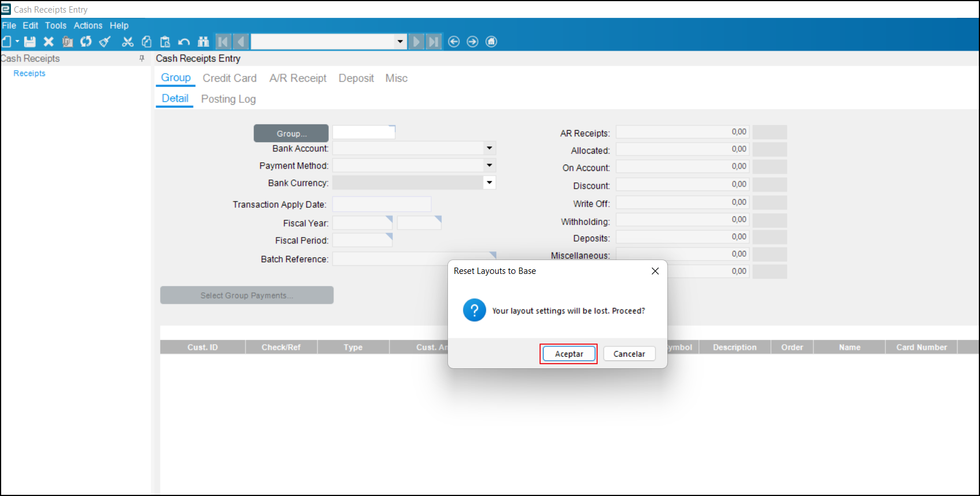Switch to the A/R Receipt tab

[298, 78]
